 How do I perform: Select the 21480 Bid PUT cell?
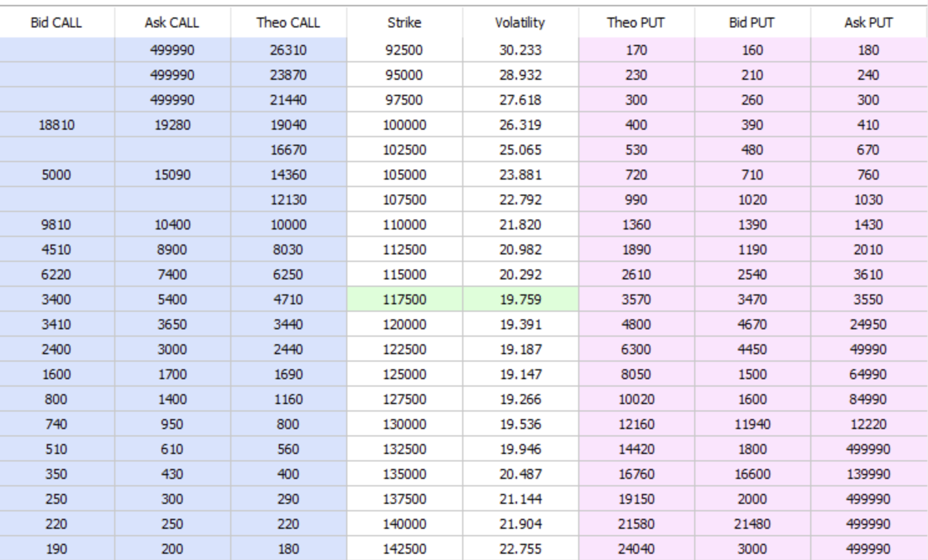point(752,524)
